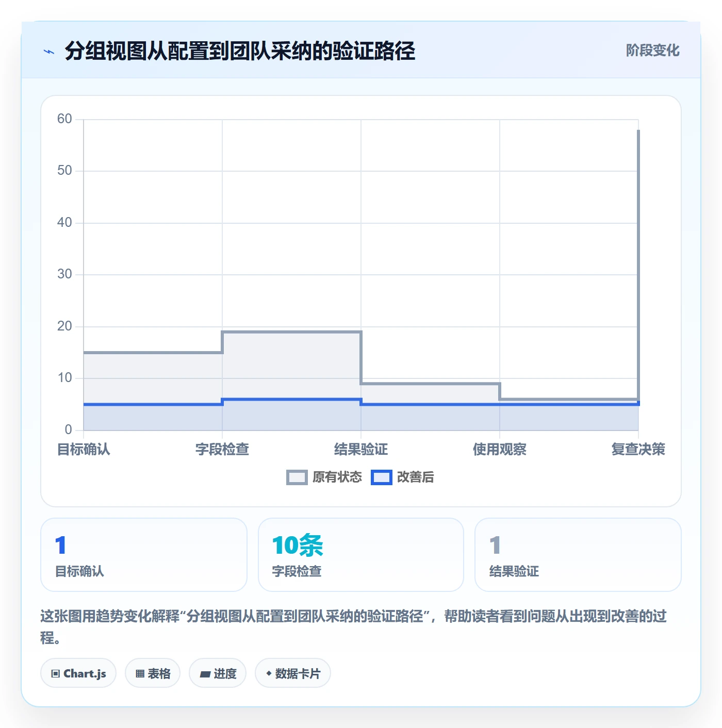Click the 目标确认 x-axis label
Viewport: 722px width, 728px height.
pyautogui.click(x=84, y=450)
